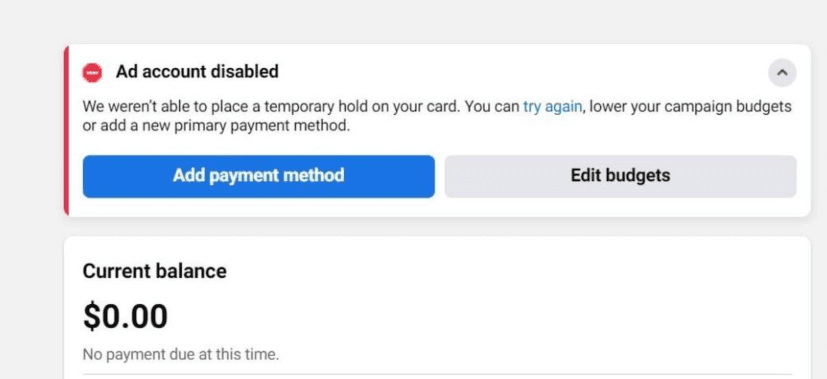Retry the temporary card hold

pos(552,107)
